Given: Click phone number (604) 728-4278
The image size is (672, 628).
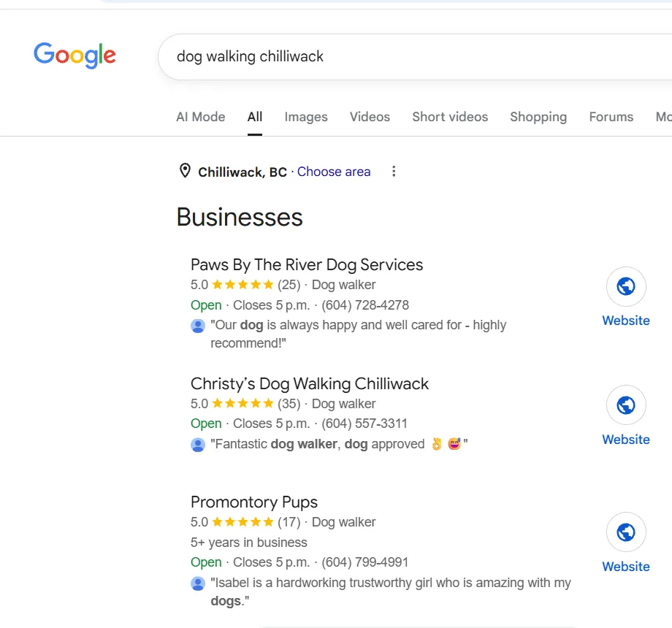Looking at the screenshot, I should (365, 305).
